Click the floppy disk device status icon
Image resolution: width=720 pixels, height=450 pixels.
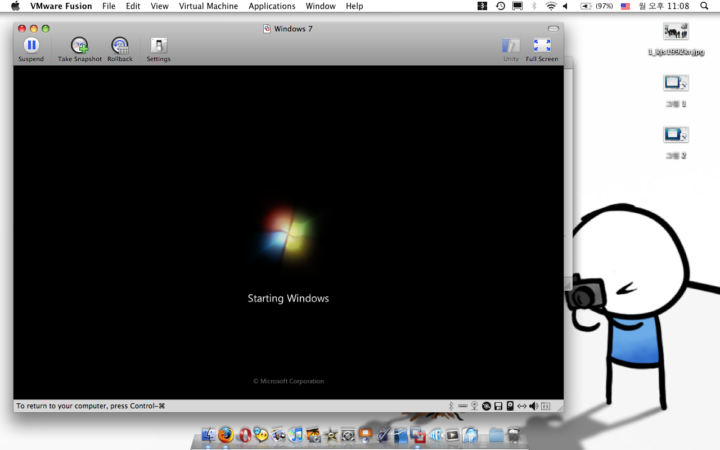pos(498,406)
